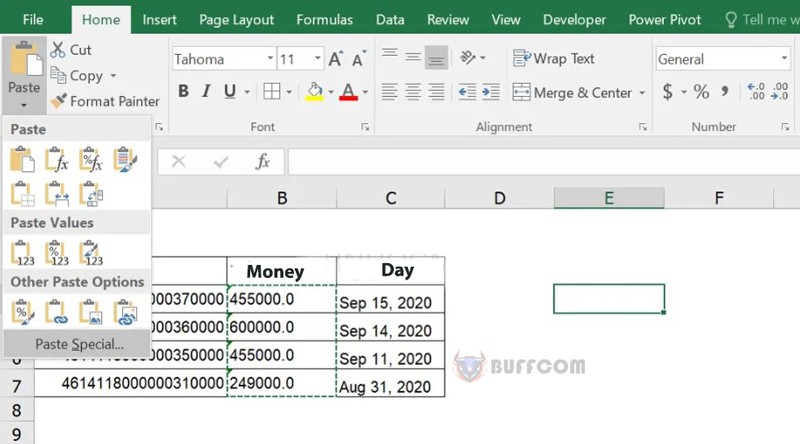The image size is (800, 444).
Task: Click Decrease Decimal icon
Action: [781, 92]
